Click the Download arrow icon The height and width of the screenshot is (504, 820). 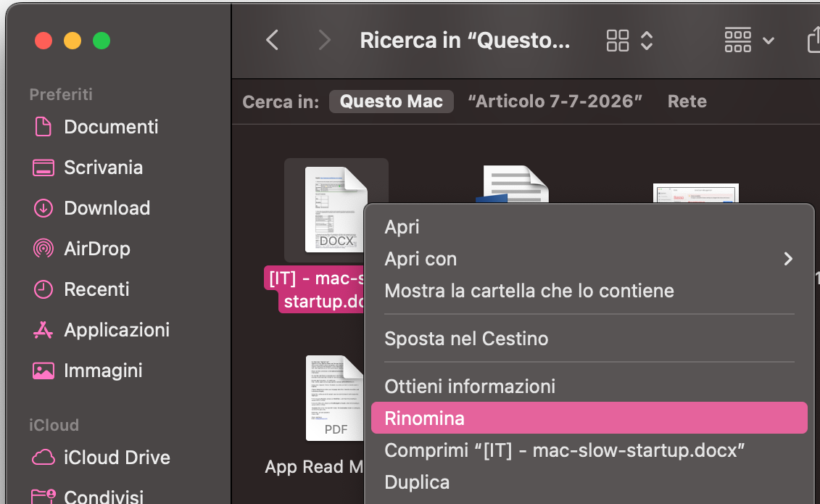coord(43,208)
